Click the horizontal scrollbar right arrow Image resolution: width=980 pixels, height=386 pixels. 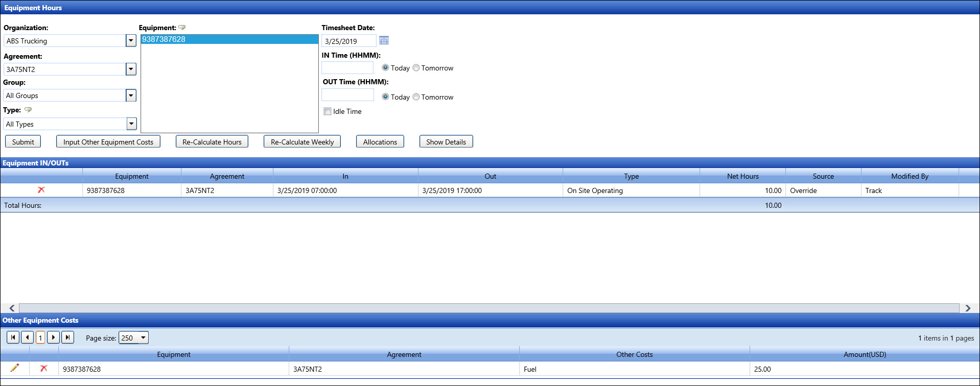tap(967, 308)
